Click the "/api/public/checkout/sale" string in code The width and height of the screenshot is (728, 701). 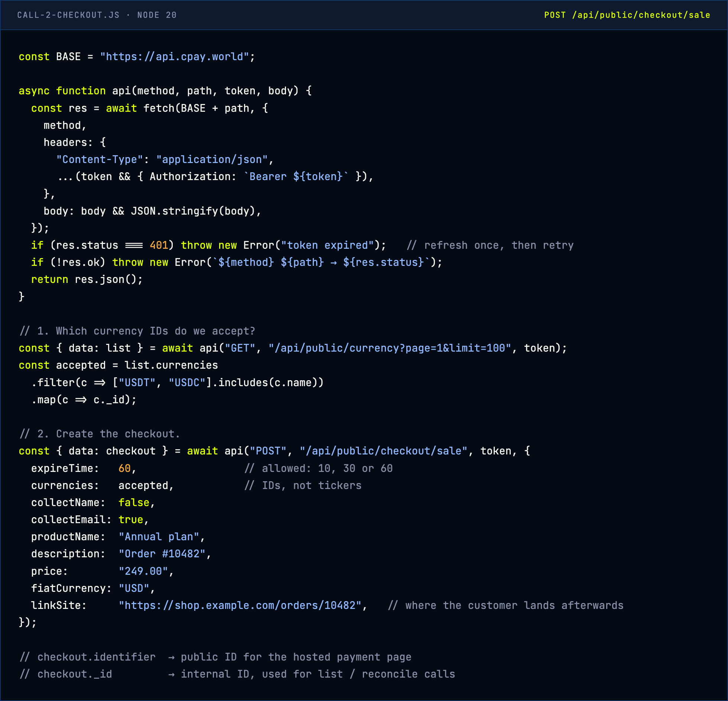[x=384, y=451]
